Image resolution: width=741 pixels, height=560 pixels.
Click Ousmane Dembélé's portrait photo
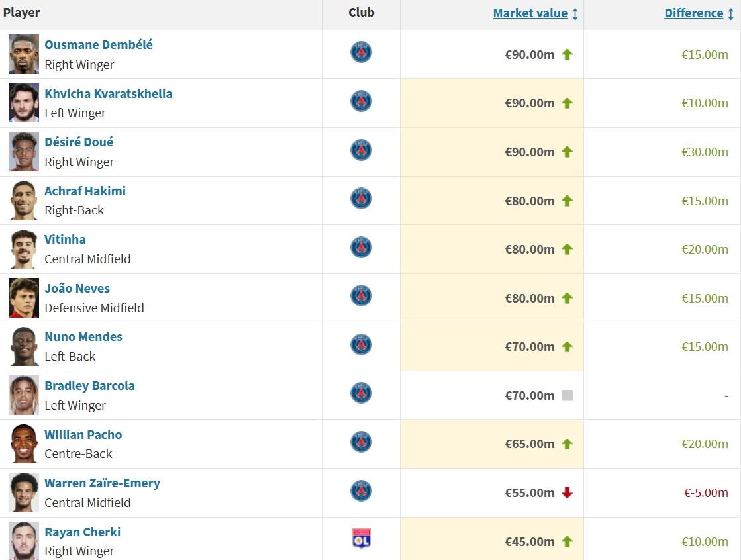(x=24, y=54)
